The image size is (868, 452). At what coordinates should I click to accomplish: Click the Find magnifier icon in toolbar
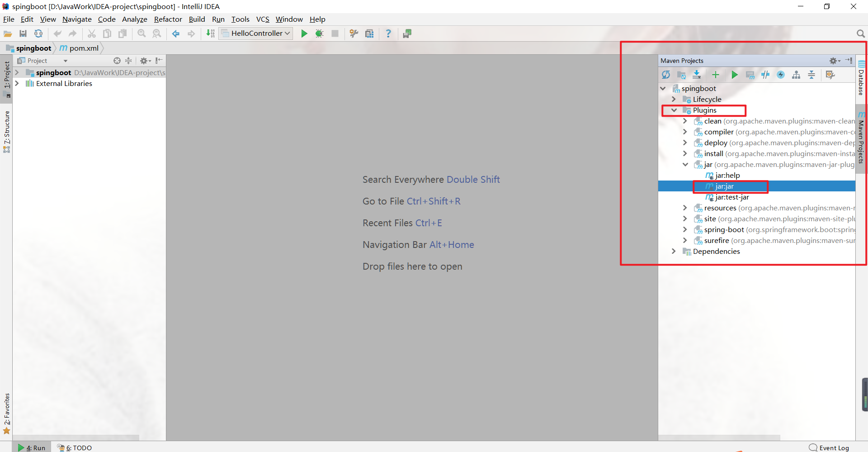pyautogui.click(x=142, y=33)
